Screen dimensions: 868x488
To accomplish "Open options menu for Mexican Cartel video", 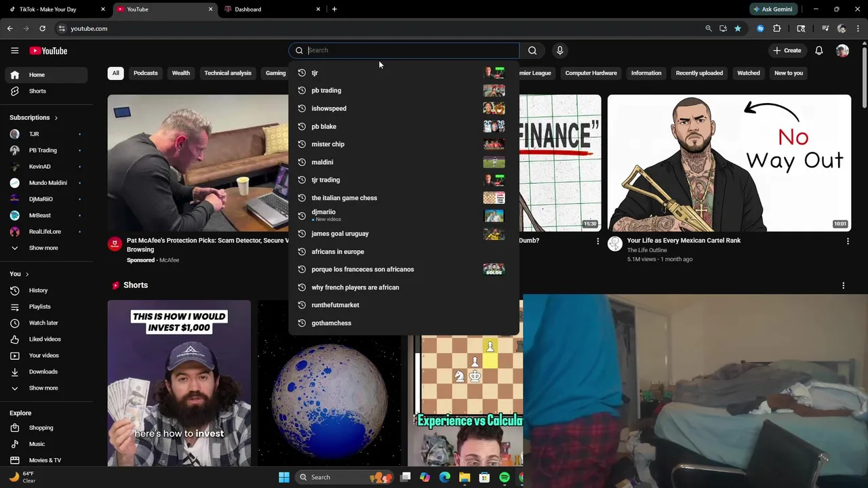I will [848, 241].
